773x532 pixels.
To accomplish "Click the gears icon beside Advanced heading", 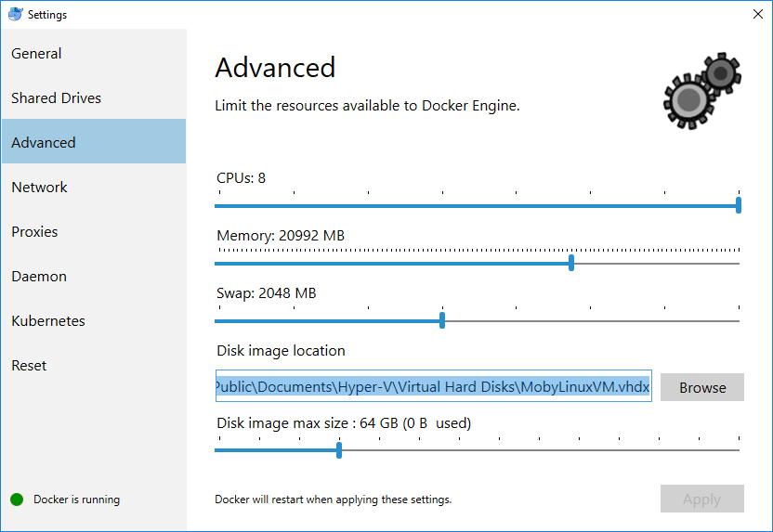I will [x=702, y=91].
